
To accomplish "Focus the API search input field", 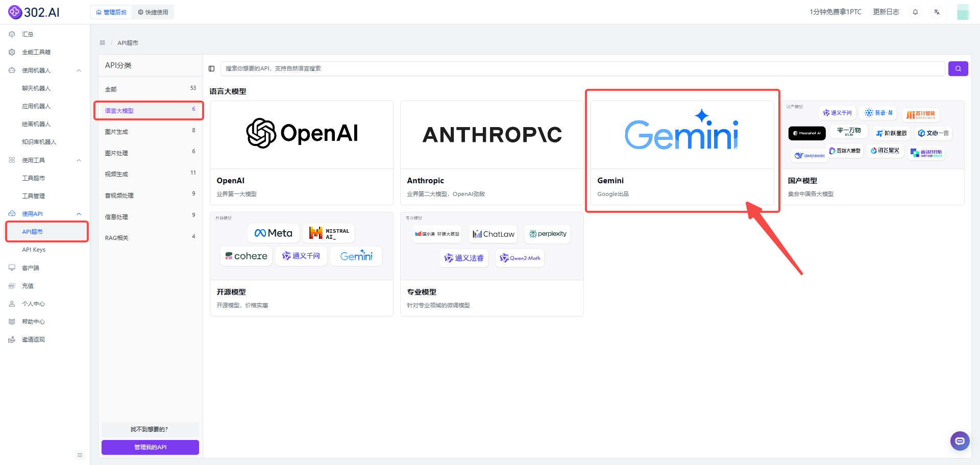I will pyautogui.click(x=582, y=68).
